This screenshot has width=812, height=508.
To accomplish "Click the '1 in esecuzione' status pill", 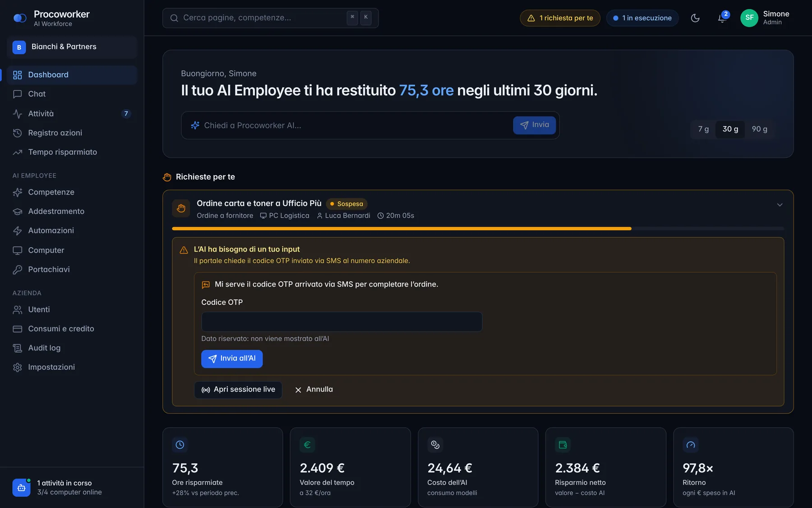I will pos(642,18).
